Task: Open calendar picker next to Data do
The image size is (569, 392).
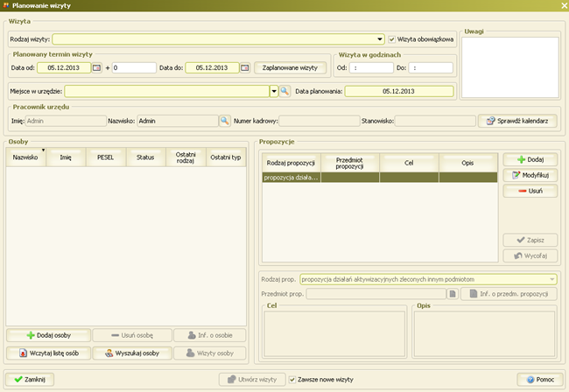Action: tap(245, 67)
